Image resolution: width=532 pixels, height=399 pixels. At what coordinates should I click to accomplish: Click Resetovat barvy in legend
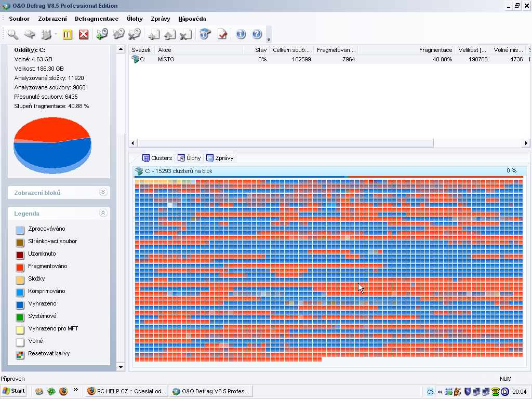coord(48,354)
